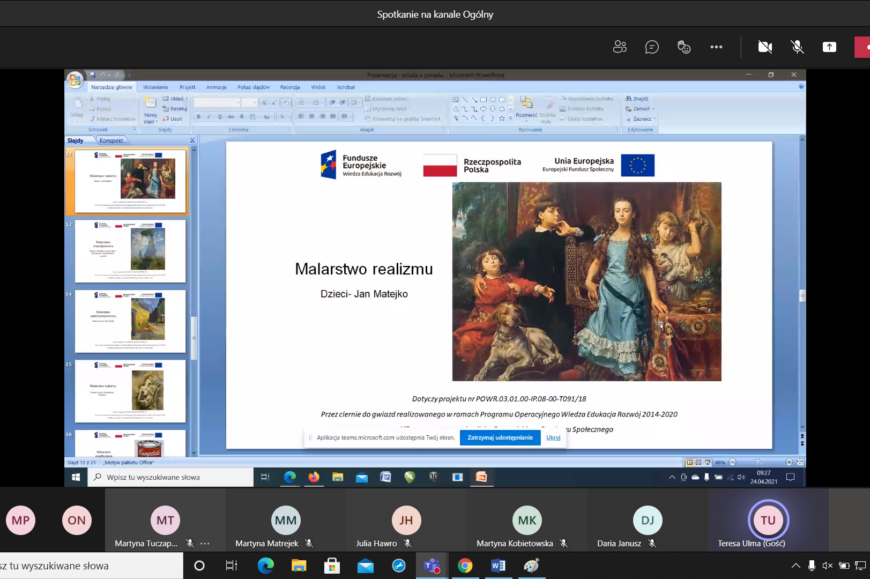
Task: Open PowerPoint on the shared-screen taskbar
Action: pyautogui.click(x=481, y=477)
